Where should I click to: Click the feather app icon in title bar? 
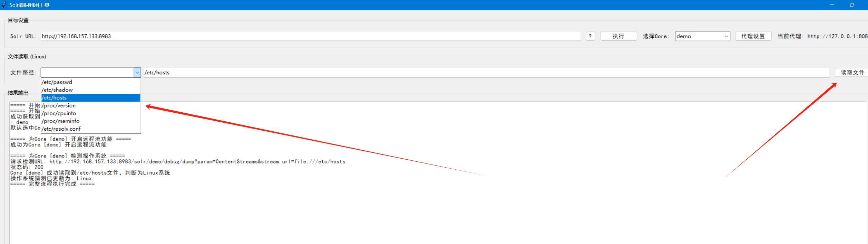coord(4,5)
